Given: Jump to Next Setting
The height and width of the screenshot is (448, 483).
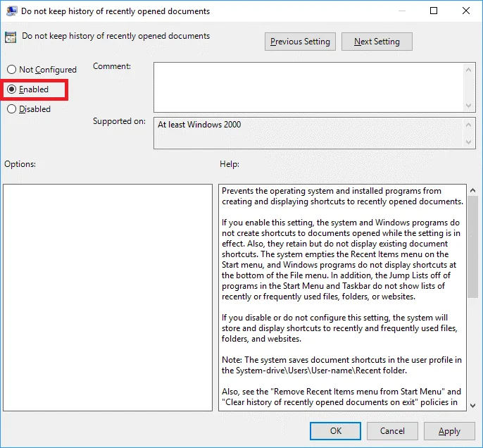Looking at the screenshot, I should (x=377, y=42).
